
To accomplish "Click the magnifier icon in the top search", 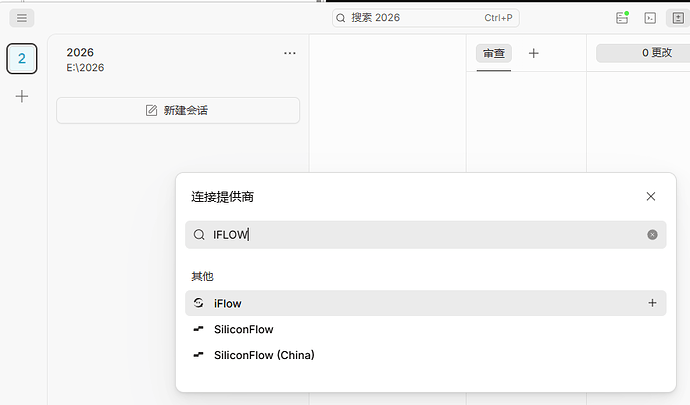I will (341, 18).
